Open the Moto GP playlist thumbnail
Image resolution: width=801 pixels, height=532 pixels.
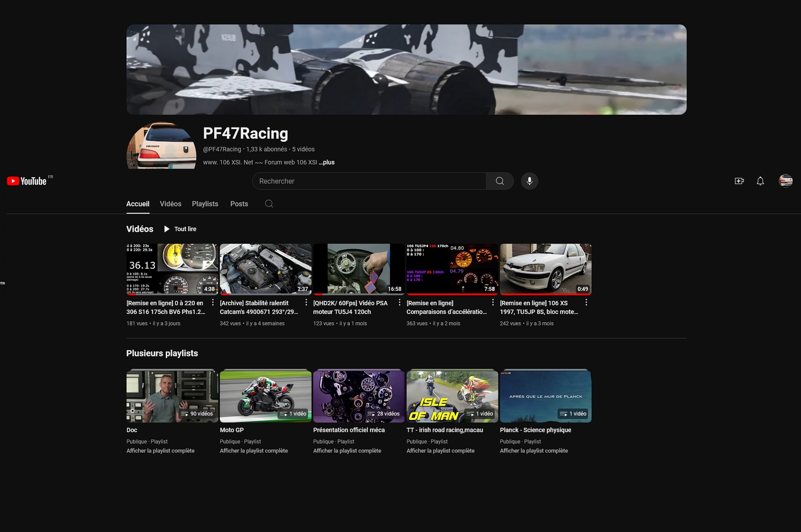click(265, 396)
